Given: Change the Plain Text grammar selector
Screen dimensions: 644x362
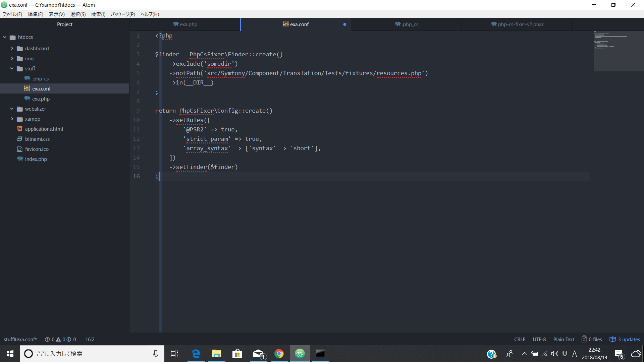Looking at the screenshot, I should tap(563, 339).
